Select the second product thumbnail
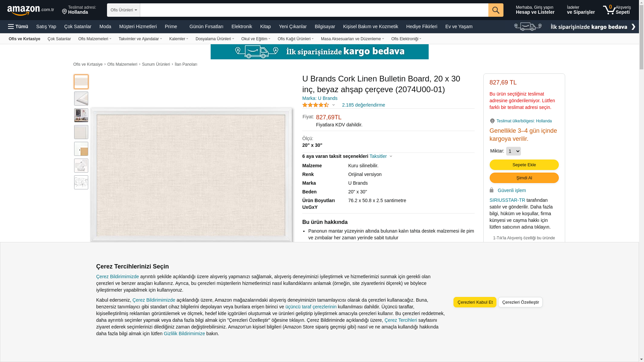This screenshot has width=644, height=362. click(81, 99)
